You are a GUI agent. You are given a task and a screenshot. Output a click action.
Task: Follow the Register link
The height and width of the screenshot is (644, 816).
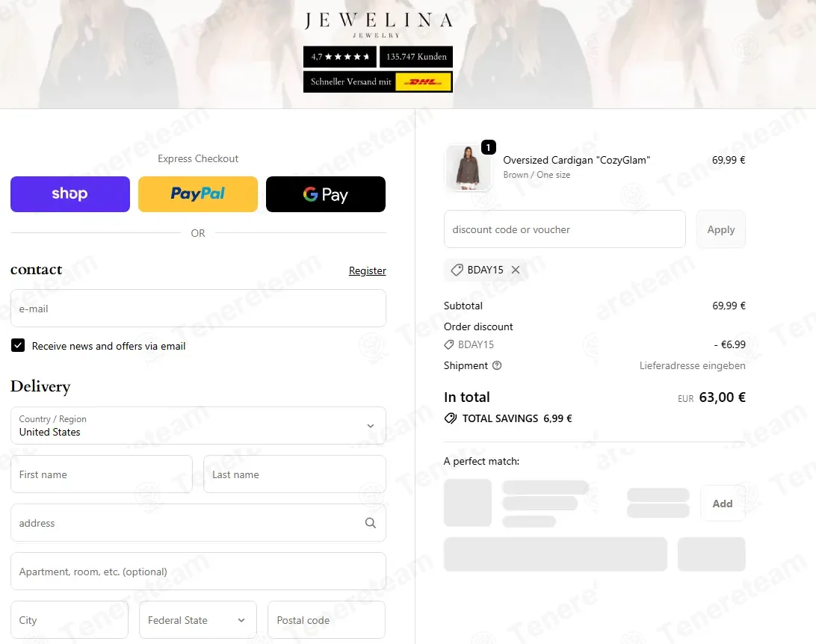pyautogui.click(x=368, y=270)
